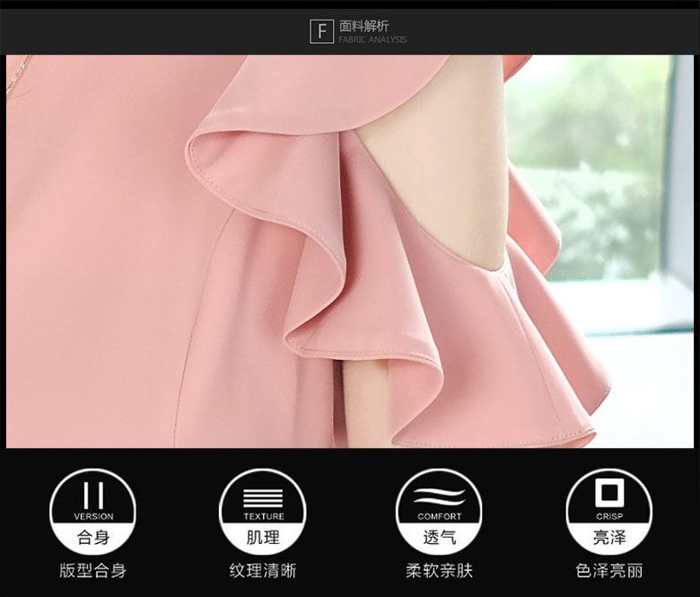Viewport: 700px width, 597px height.
Task: Click the 柔软亲肤 caption
Action: (x=439, y=571)
